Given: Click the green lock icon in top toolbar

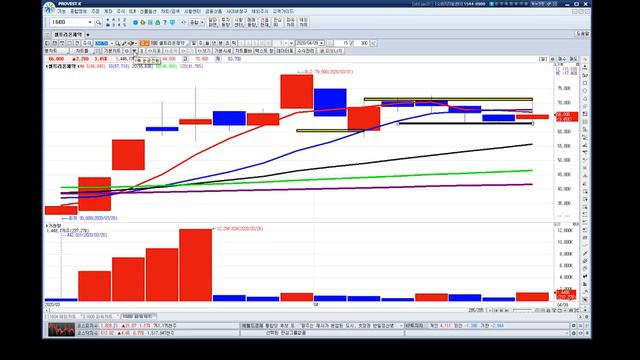Looking at the screenshot, I should pos(158,22).
